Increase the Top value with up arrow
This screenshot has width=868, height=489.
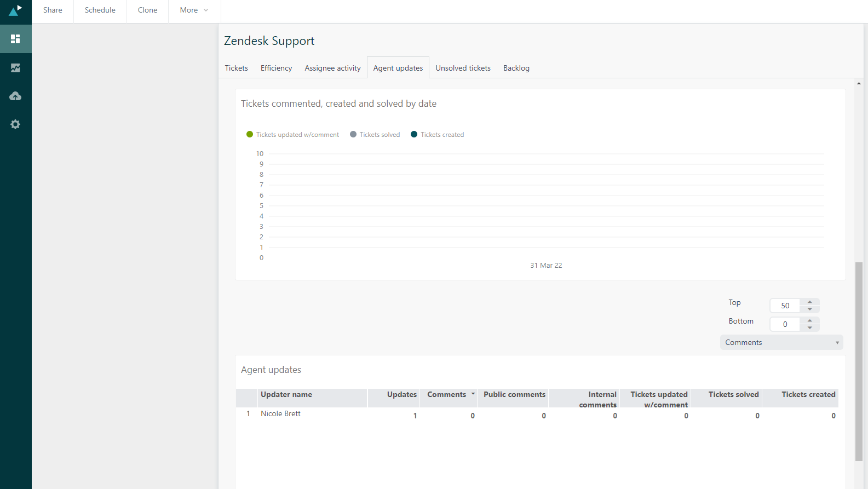(810, 302)
